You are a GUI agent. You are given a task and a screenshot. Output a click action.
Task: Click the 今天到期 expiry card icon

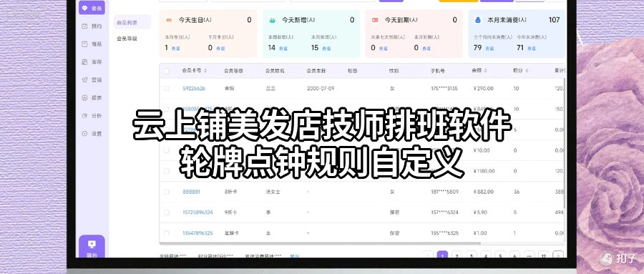coord(375,20)
